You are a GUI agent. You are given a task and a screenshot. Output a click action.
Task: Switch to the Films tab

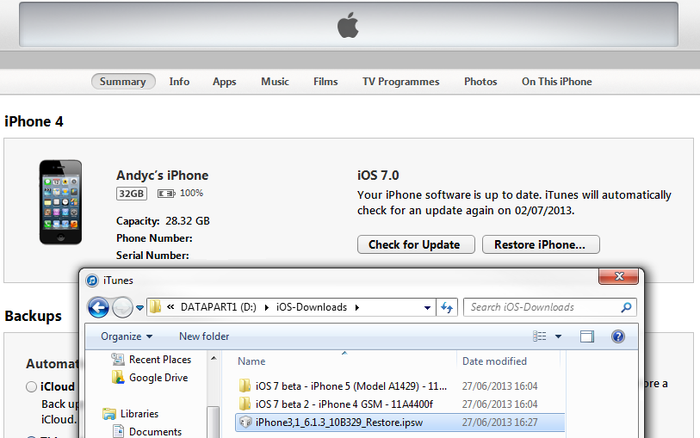[x=325, y=81]
